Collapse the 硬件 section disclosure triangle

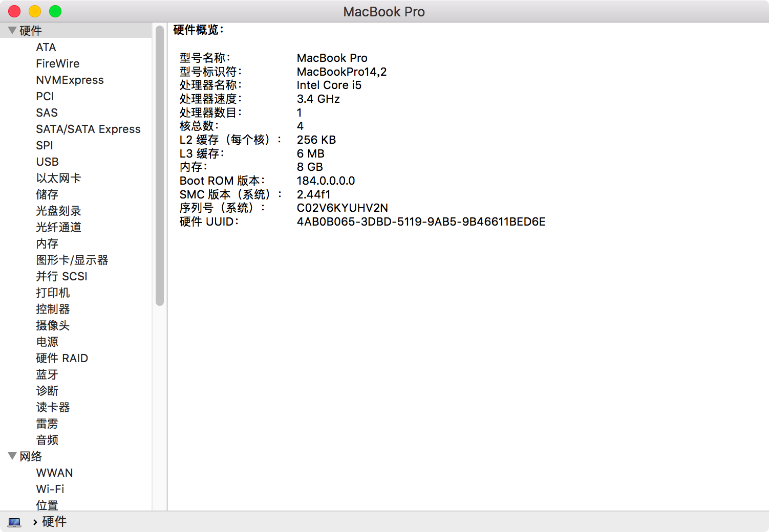click(12, 31)
